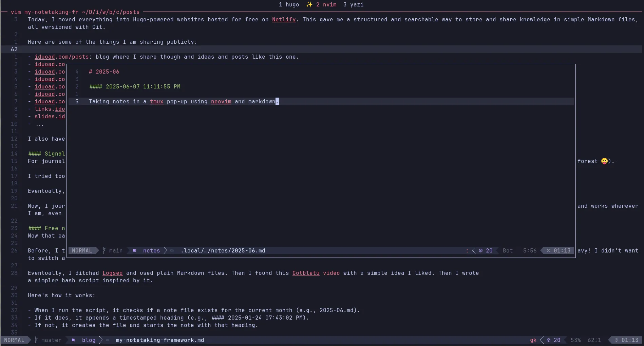644x346 pixels.
Task: Place the cursor at the end of markdown in popup
Action: (277, 101)
